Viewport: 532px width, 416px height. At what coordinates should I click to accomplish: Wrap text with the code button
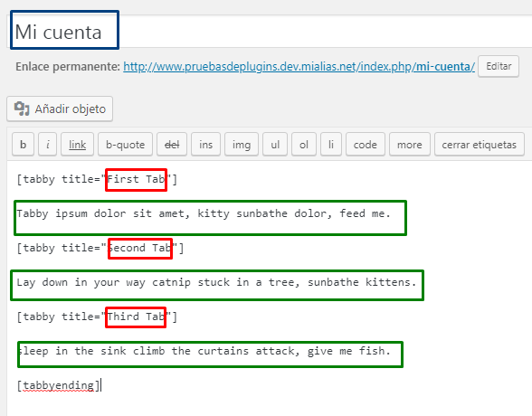tap(366, 145)
